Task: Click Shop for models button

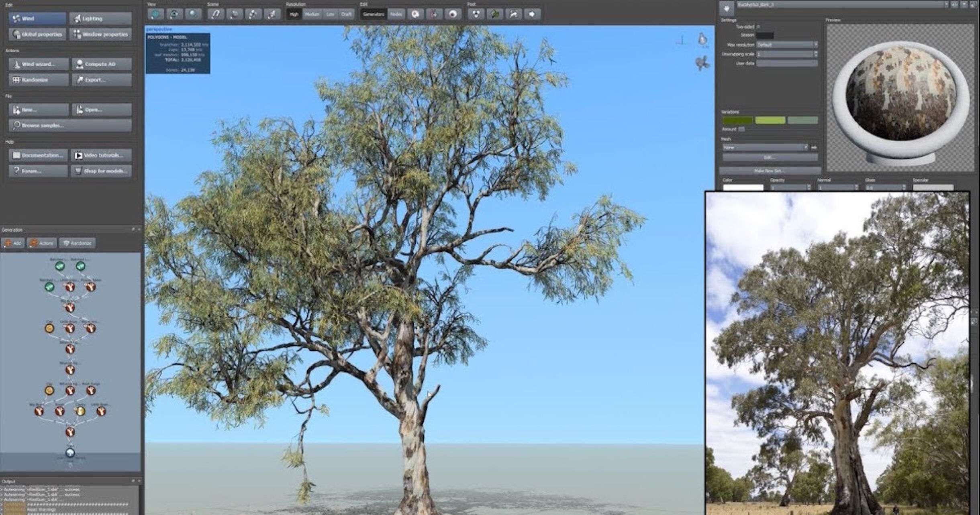Action: (x=102, y=171)
